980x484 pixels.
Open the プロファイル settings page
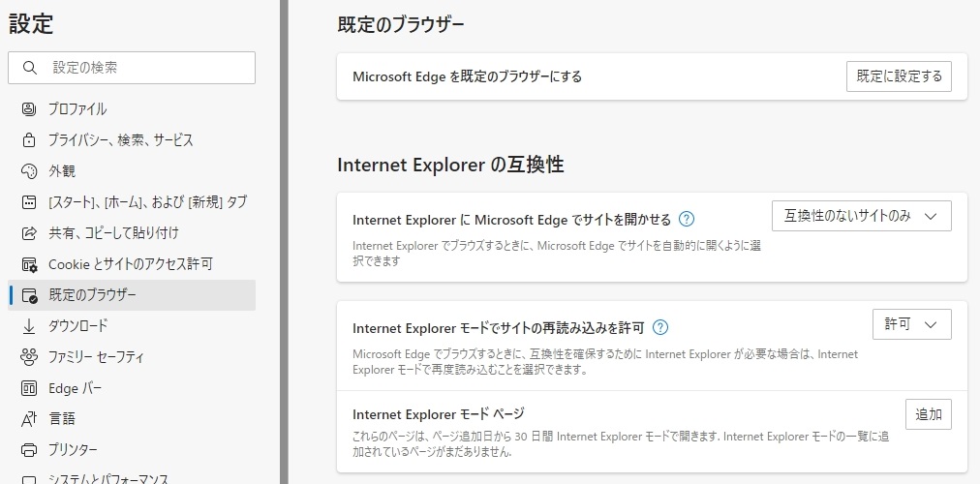(132, 108)
